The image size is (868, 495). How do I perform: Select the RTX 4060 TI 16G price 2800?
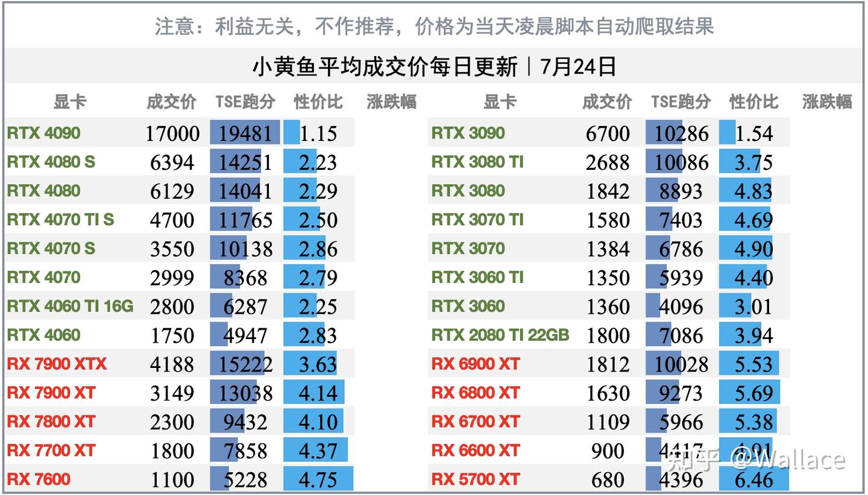[x=172, y=307]
